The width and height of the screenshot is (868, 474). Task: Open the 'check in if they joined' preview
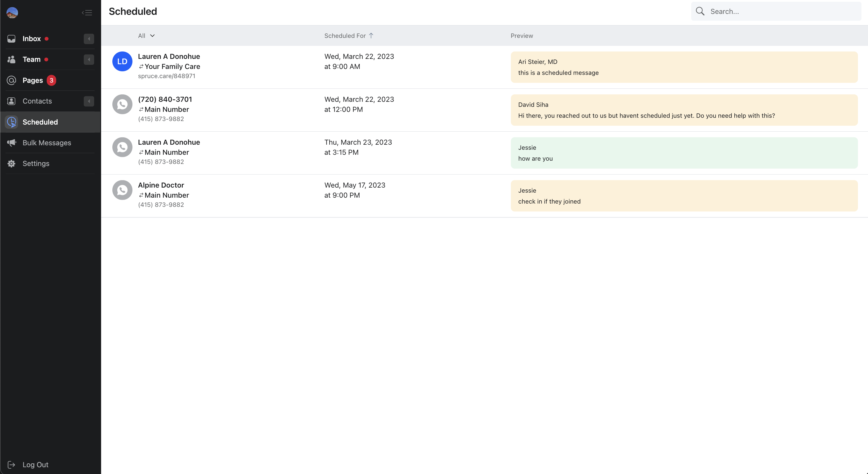[684, 196]
